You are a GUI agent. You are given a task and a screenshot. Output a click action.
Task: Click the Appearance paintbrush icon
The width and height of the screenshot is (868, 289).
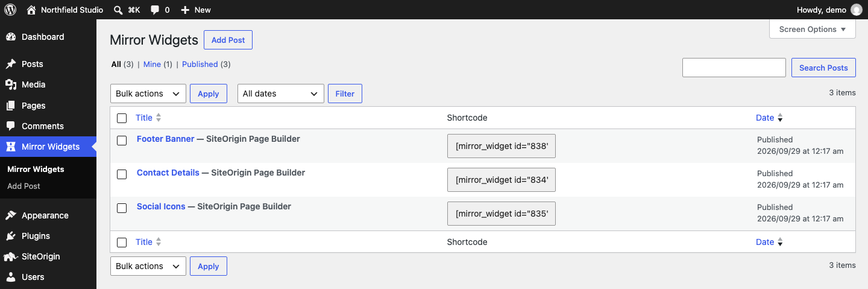(x=11, y=215)
